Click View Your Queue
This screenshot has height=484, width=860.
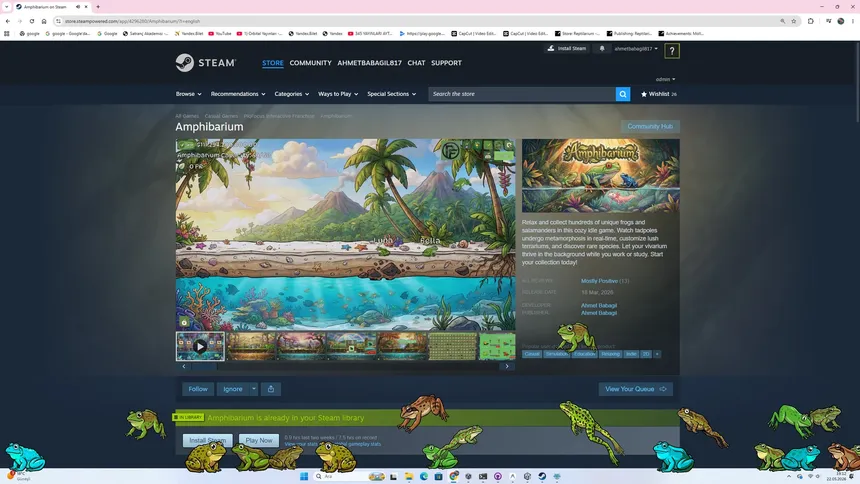coord(635,389)
